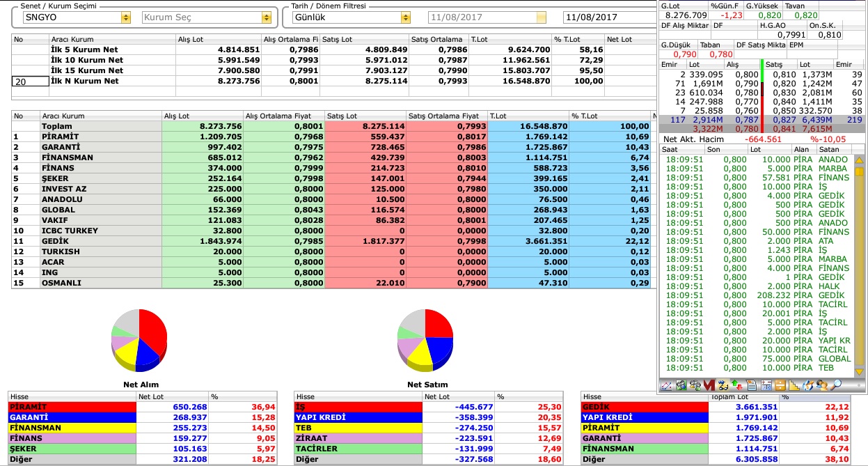Click the Alan column header in the trades list

pyautogui.click(x=804, y=149)
